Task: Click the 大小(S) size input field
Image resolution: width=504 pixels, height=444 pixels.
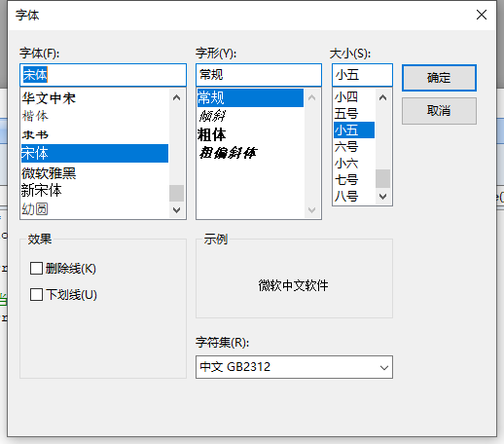Action: [362, 75]
